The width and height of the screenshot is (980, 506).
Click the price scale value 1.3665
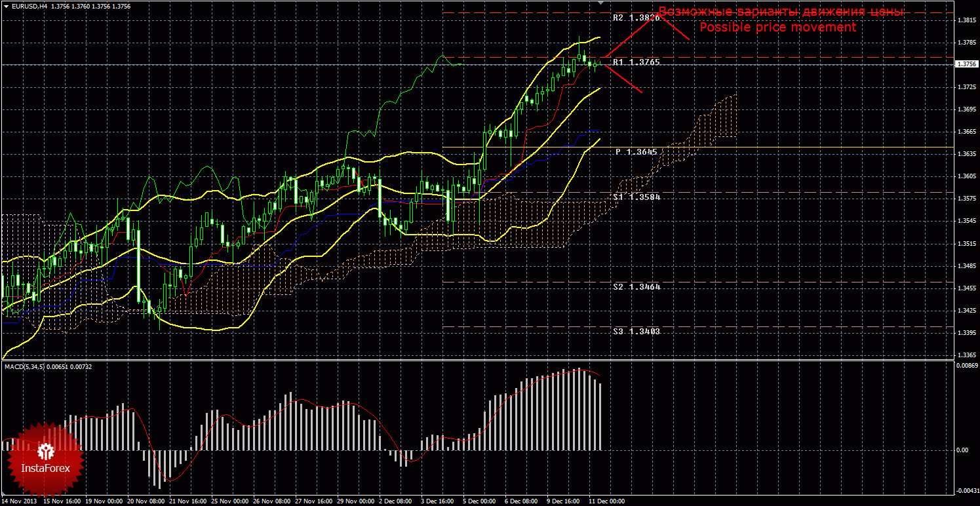click(x=966, y=132)
